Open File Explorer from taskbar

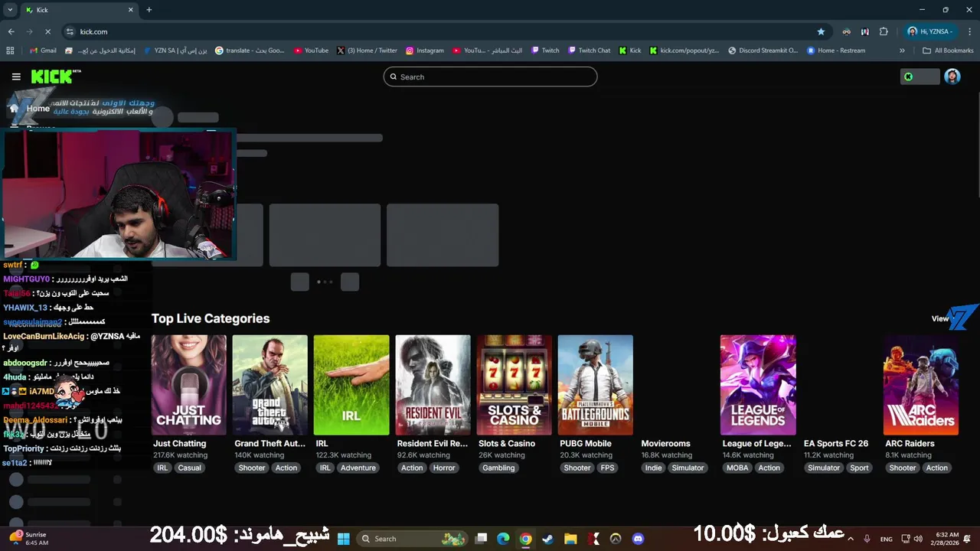[570, 539]
